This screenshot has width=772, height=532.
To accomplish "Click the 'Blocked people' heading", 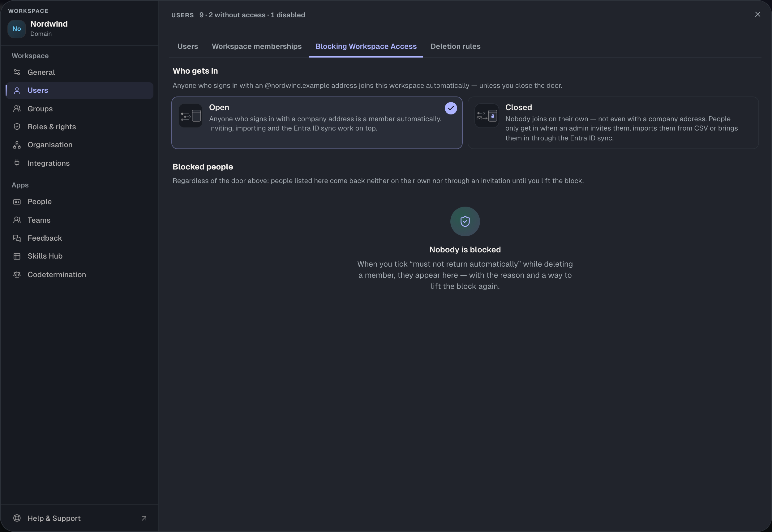I will click(x=203, y=167).
